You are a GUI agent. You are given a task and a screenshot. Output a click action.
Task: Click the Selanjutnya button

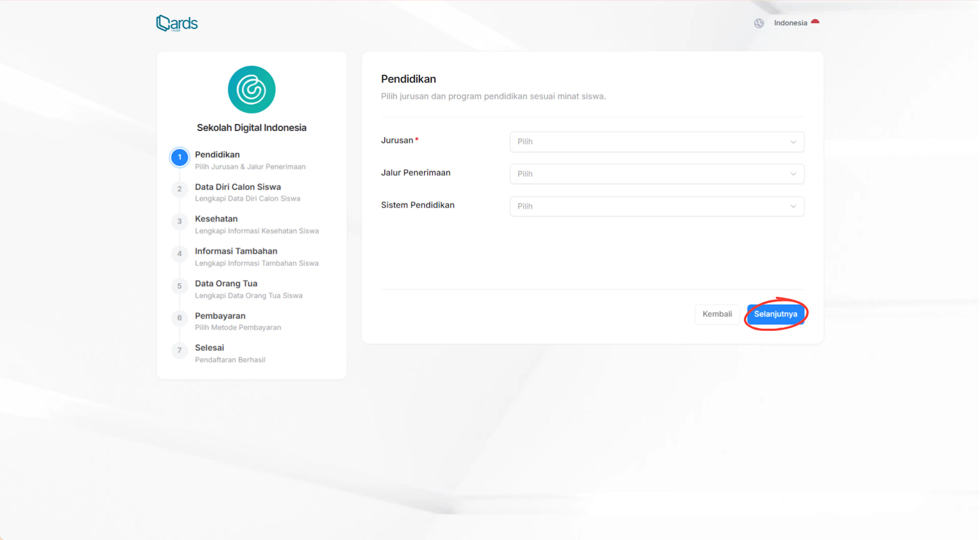776,314
